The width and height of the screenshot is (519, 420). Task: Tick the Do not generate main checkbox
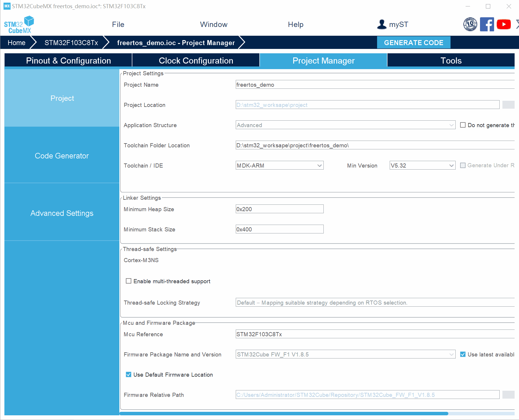tap(463, 125)
